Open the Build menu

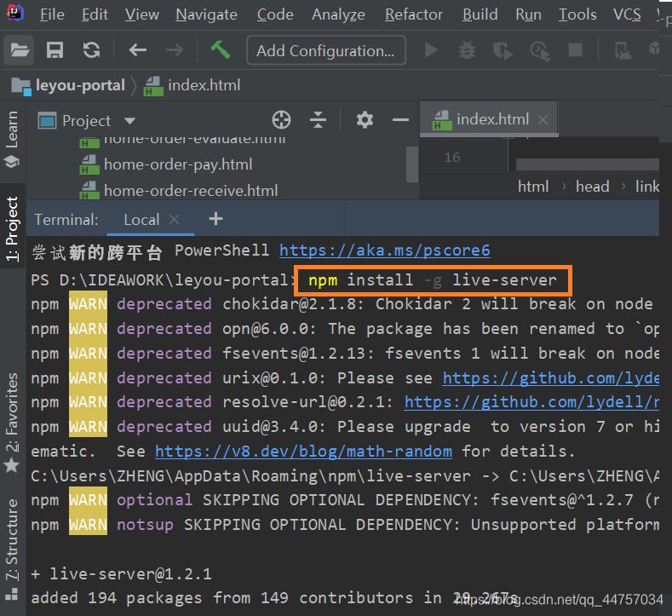[480, 14]
